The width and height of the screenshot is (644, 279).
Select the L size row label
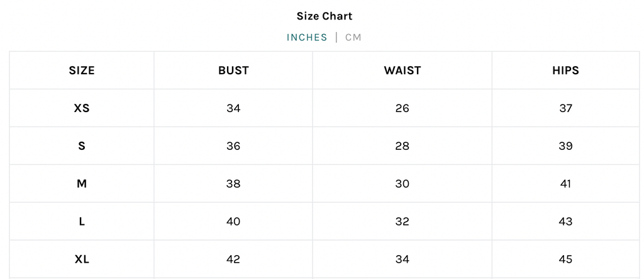pyautogui.click(x=82, y=222)
